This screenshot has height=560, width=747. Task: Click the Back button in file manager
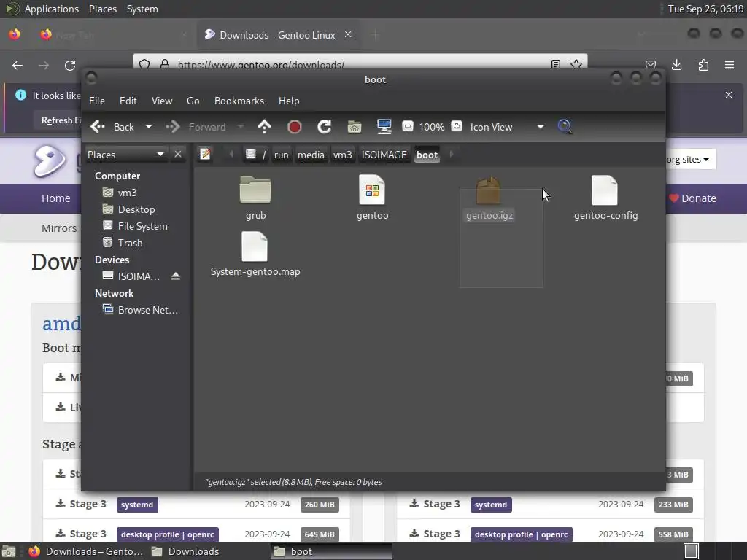point(113,127)
